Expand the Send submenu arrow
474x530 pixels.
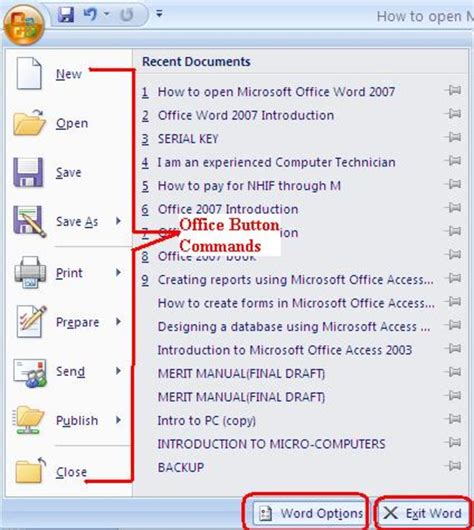[x=118, y=371]
